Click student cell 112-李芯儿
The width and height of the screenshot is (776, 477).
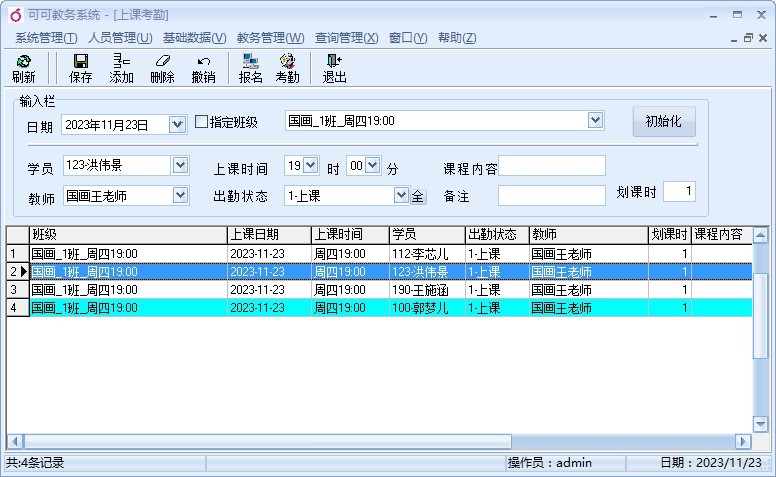tap(428, 254)
